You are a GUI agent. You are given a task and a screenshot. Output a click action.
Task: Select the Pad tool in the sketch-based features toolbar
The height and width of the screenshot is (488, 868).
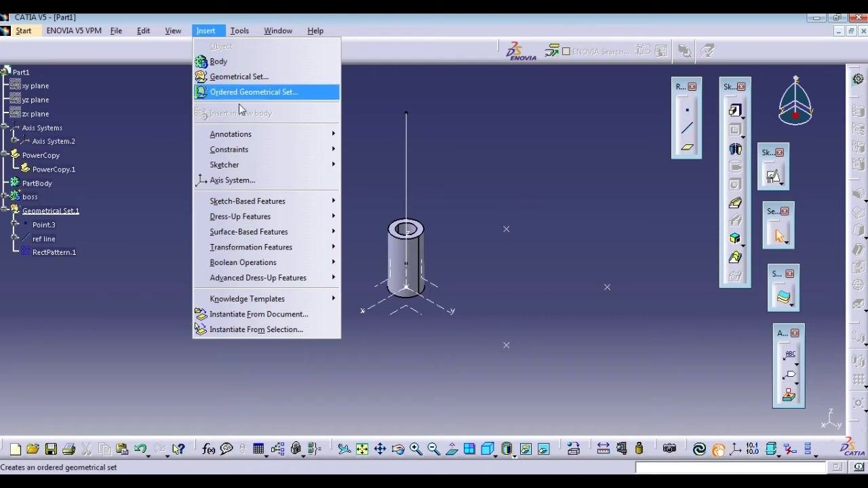pos(735,110)
